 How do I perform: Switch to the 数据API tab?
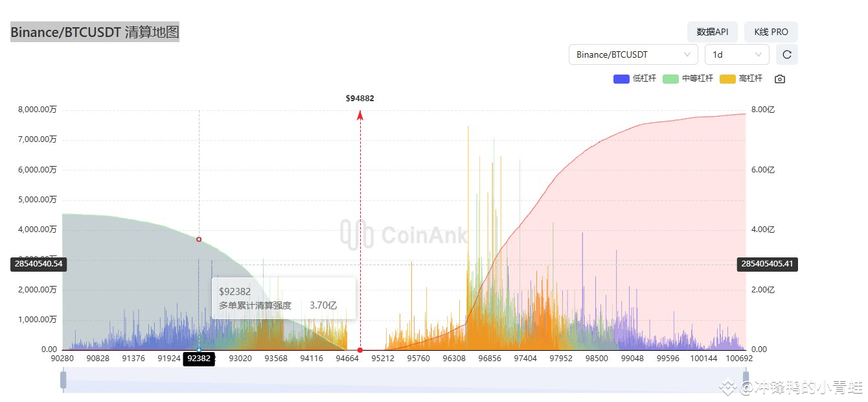tap(713, 31)
